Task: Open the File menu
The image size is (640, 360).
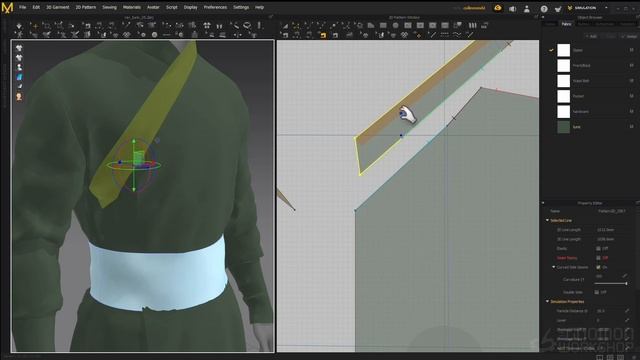Action: click(x=22, y=7)
